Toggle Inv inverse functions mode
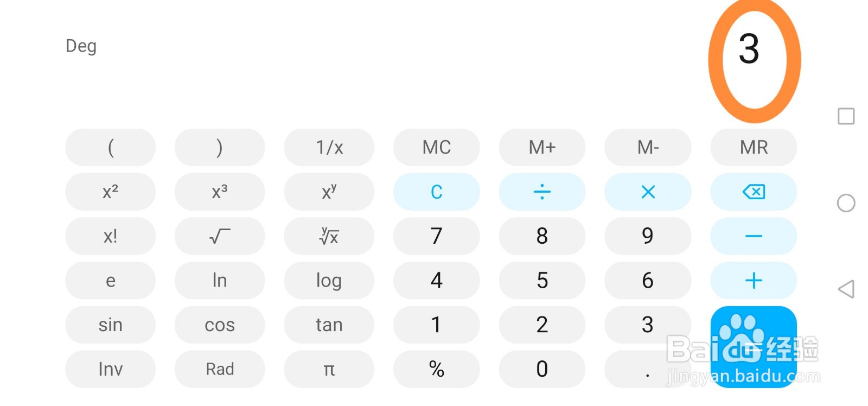This screenshot has width=868, height=406. click(110, 369)
